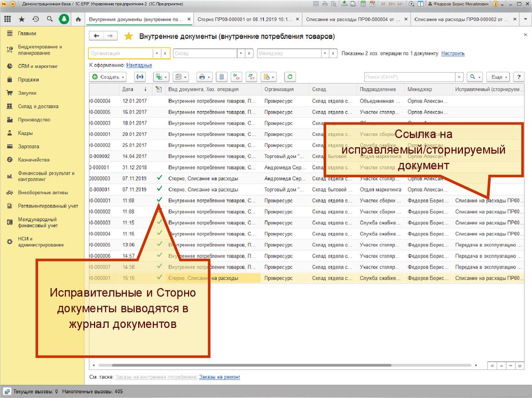
Task: Click the Поиск search field
Action: (x=409, y=77)
